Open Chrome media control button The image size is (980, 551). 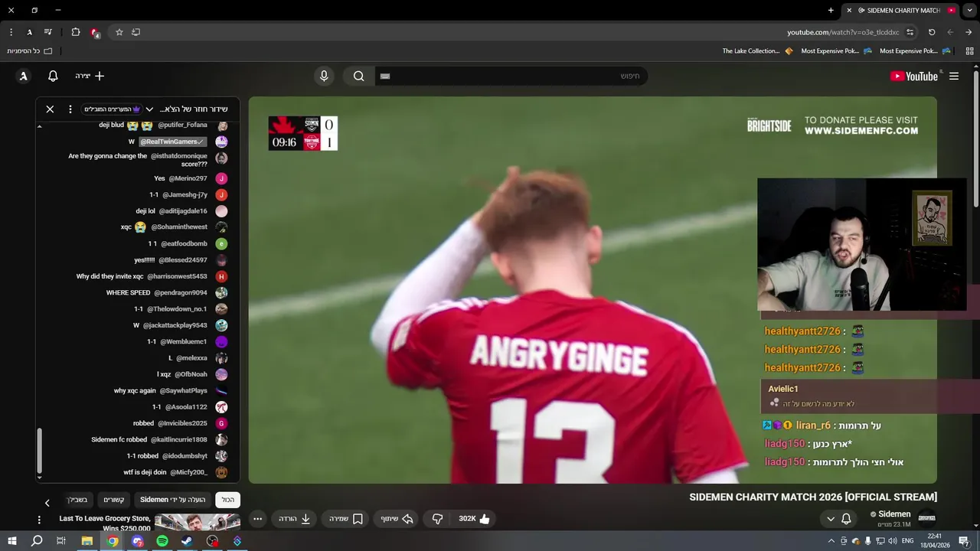[x=48, y=32]
